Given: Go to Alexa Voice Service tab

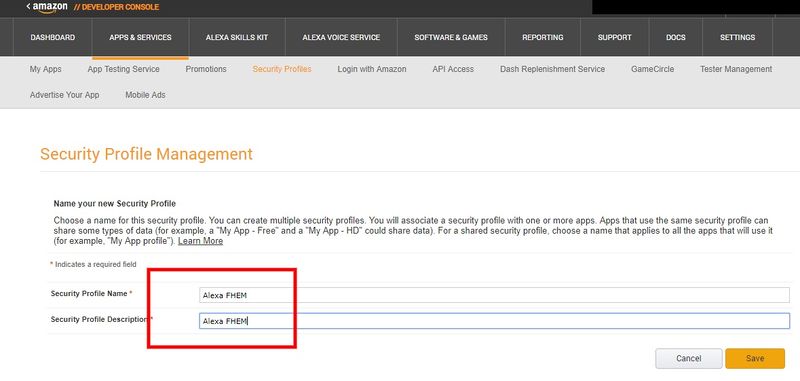Looking at the screenshot, I should (341, 37).
